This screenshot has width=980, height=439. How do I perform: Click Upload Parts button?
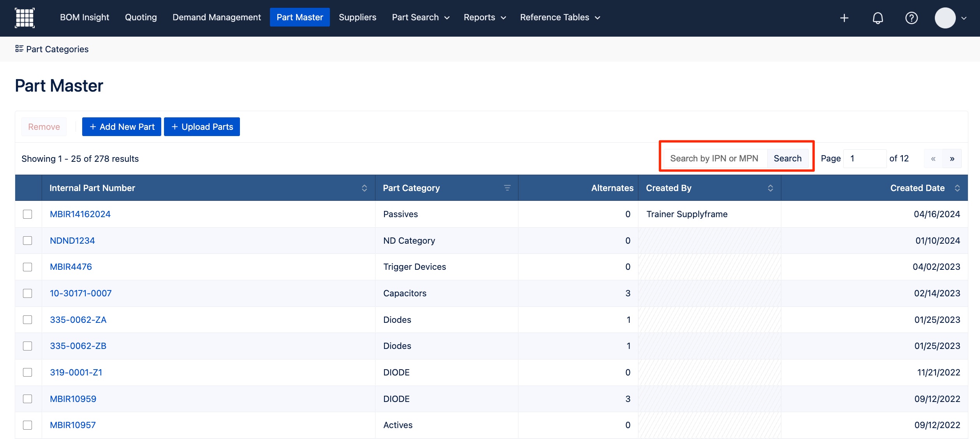[202, 127]
